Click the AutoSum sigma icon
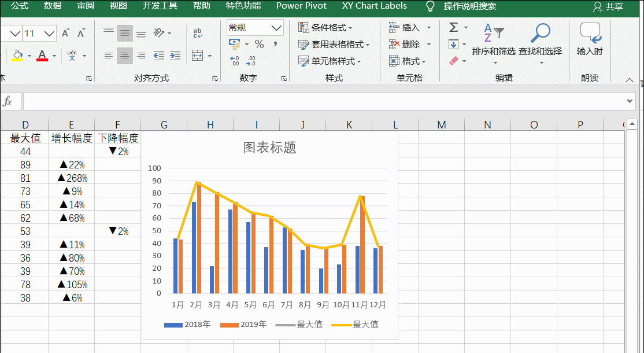 pos(453,28)
